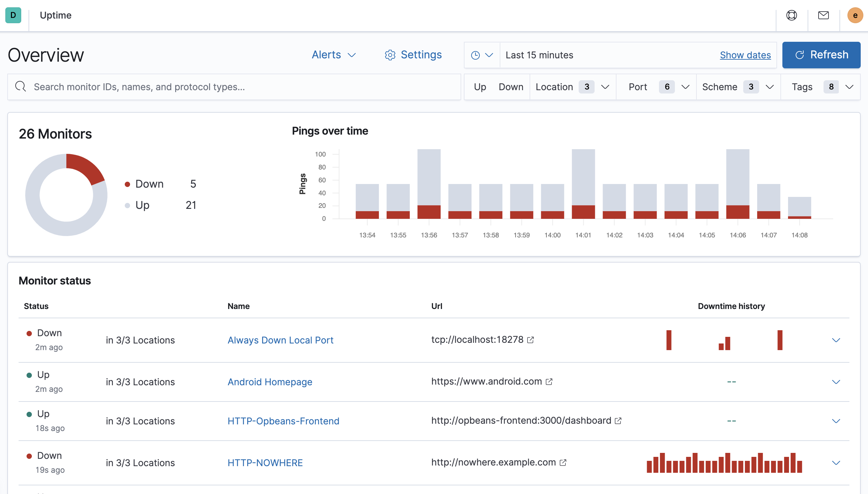The image size is (868, 494).
Task: Click the Elastic logo in the corner
Action: point(13,15)
